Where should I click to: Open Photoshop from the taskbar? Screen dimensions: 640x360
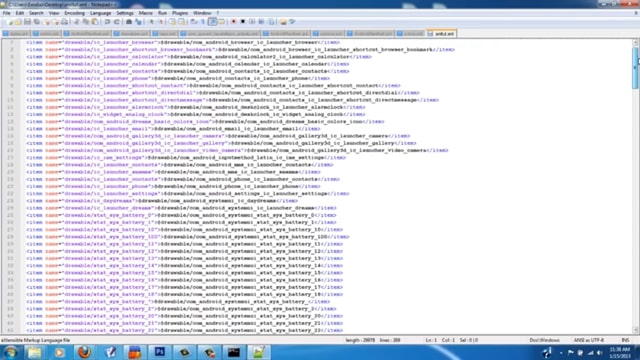pyautogui.click(x=160, y=352)
